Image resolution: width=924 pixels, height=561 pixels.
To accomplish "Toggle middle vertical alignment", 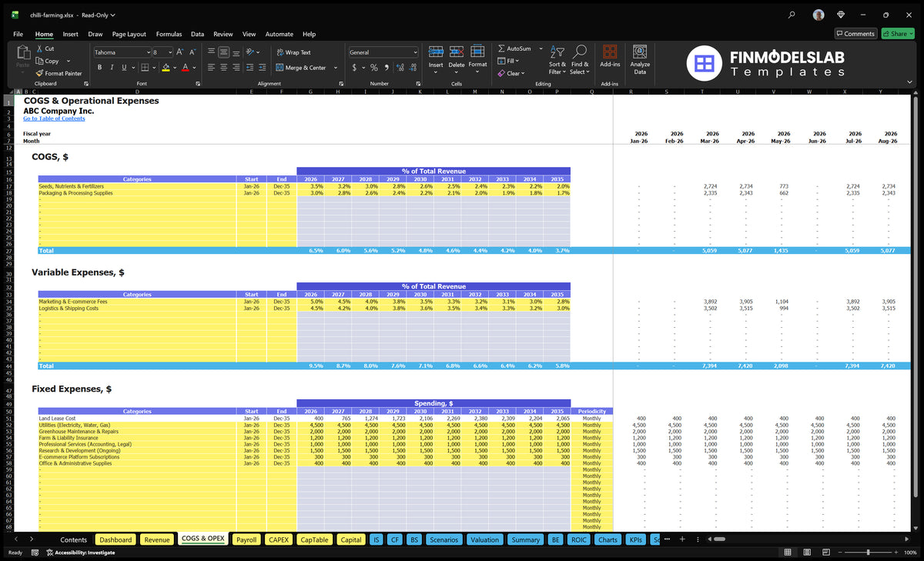I will 224,52.
